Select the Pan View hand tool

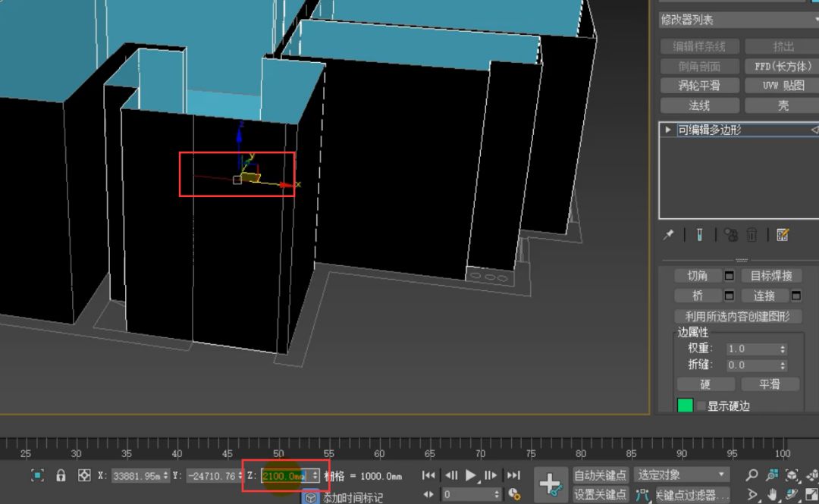pyautogui.click(x=772, y=494)
